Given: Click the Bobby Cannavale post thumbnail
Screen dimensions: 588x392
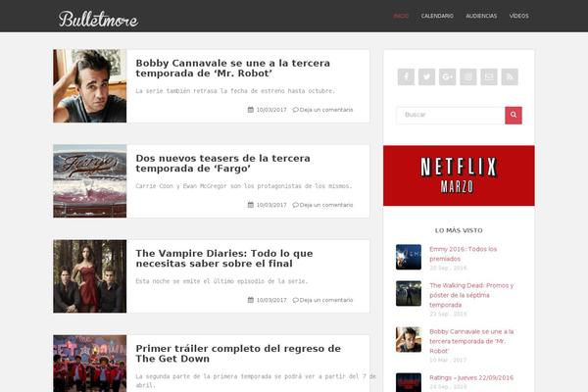Looking at the screenshot, I should click(90, 86).
